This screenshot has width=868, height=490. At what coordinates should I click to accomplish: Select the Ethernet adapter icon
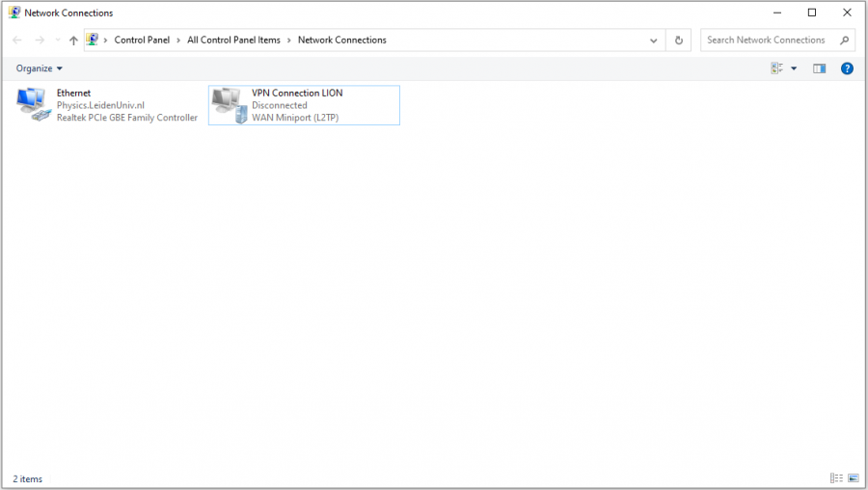tap(34, 103)
